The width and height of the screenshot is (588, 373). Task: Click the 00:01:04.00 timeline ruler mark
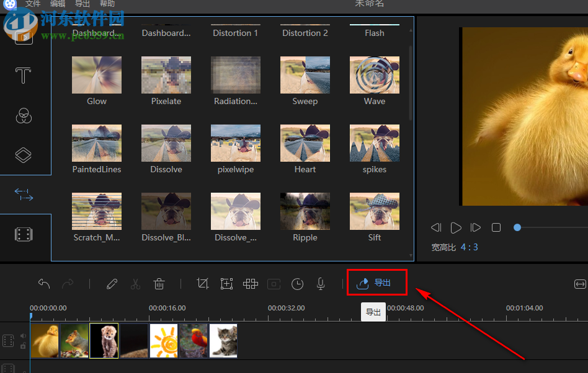(x=524, y=308)
